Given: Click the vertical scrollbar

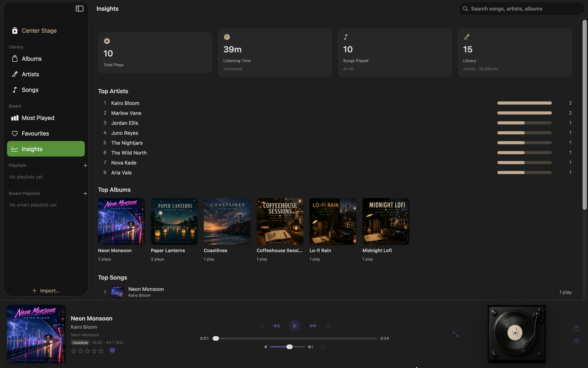Looking at the screenshot, I should click(585, 115).
